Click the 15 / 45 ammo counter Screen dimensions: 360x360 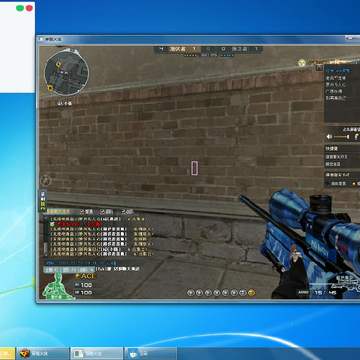[325, 292]
